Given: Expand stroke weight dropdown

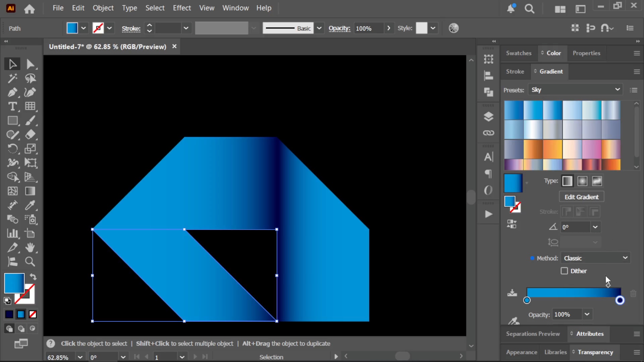Looking at the screenshot, I should (186, 28).
